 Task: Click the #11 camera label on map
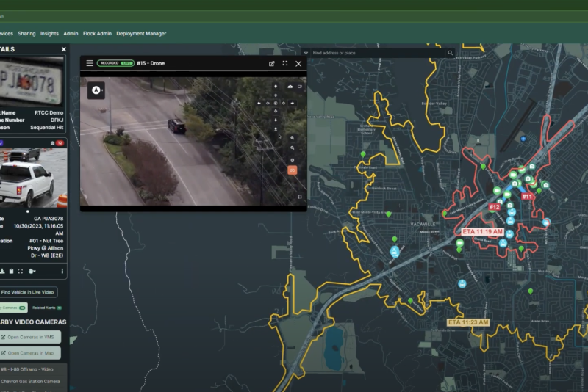point(527,197)
